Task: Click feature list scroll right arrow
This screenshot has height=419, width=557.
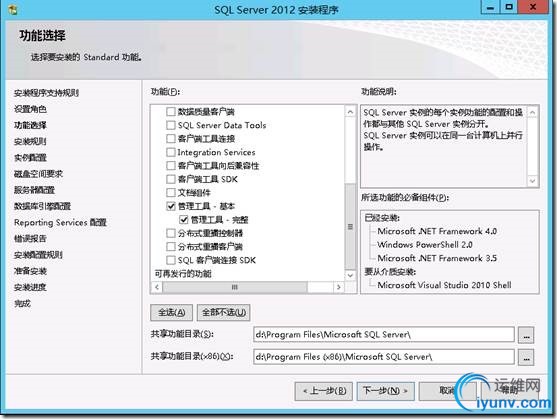Action: click(x=339, y=287)
